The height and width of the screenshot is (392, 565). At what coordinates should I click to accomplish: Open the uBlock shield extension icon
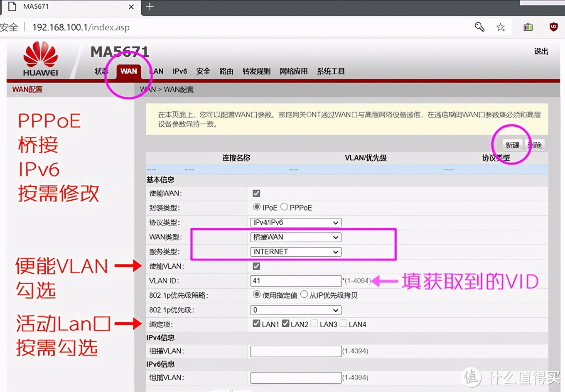553,27
